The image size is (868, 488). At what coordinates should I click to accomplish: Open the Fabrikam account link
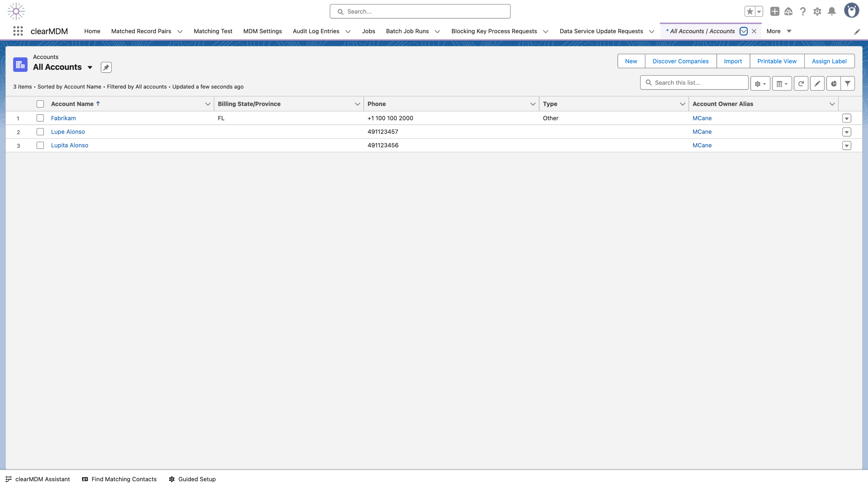tap(63, 118)
